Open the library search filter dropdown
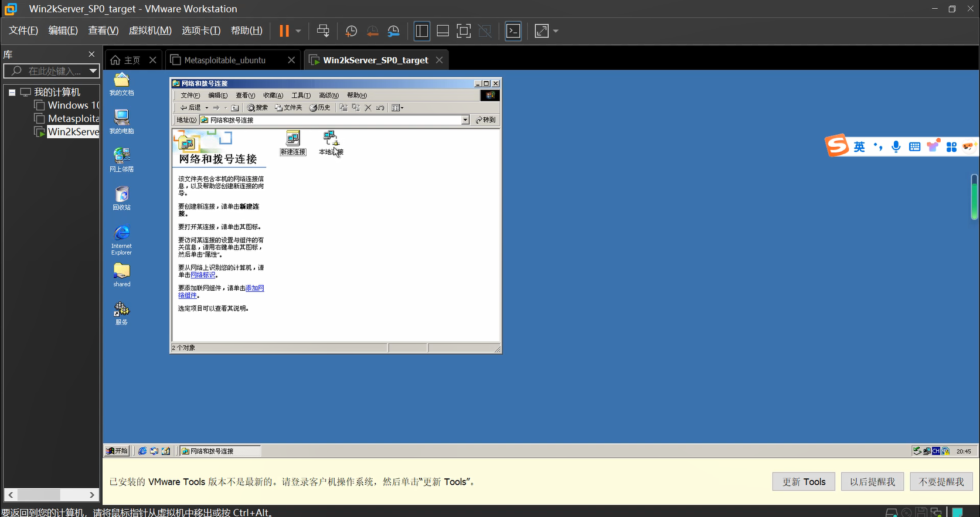 (93, 71)
